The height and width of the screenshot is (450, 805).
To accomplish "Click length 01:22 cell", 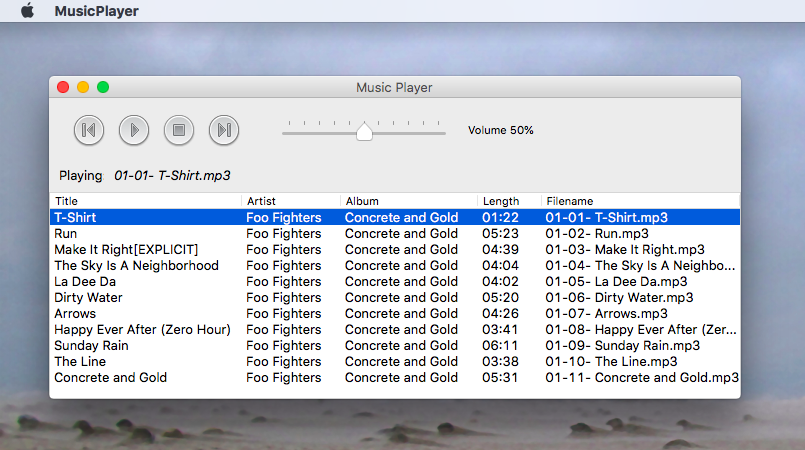I will tap(501, 218).
